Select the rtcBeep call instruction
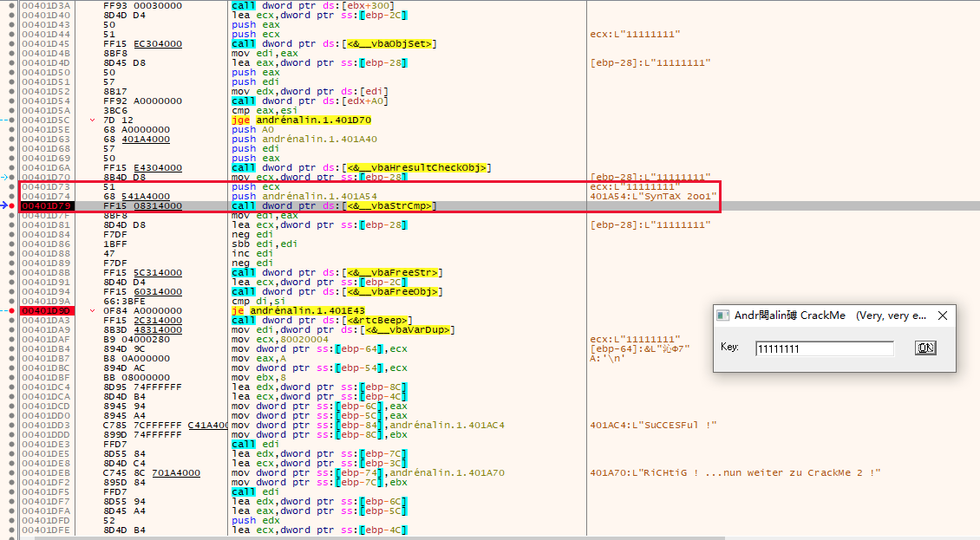The width and height of the screenshot is (980, 540). 322,320
